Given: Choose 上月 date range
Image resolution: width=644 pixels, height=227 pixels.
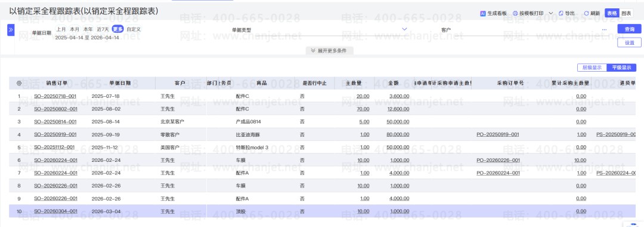Looking at the screenshot, I should click(61, 29).
